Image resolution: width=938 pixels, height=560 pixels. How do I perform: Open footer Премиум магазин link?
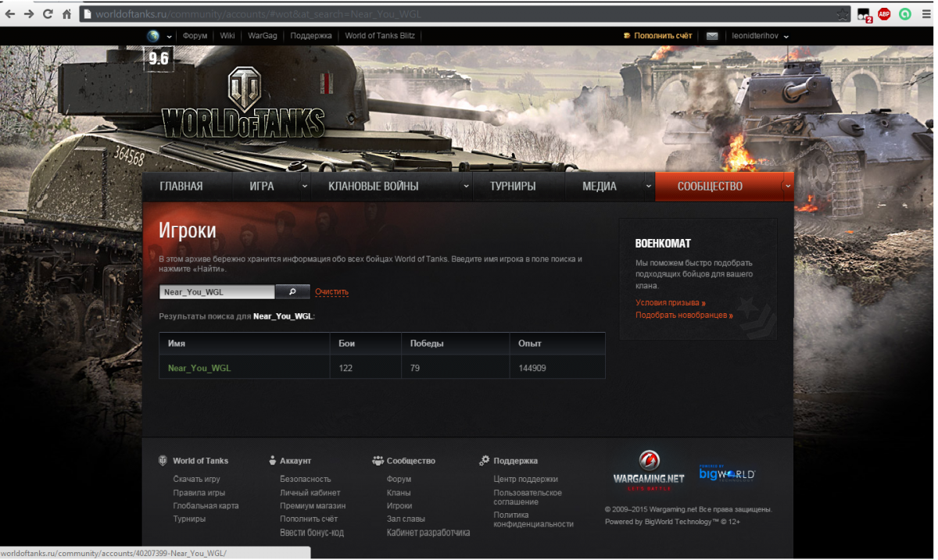(313, 505)
